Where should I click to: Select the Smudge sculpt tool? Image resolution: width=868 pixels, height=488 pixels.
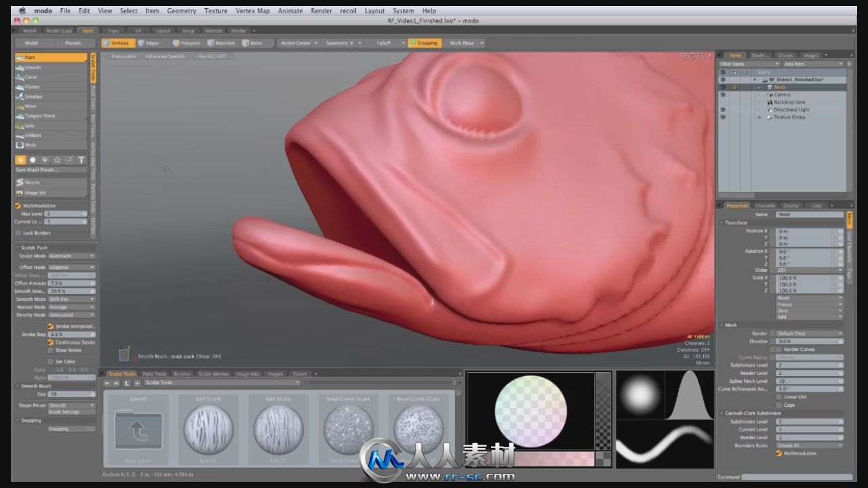tap(51, 96)
